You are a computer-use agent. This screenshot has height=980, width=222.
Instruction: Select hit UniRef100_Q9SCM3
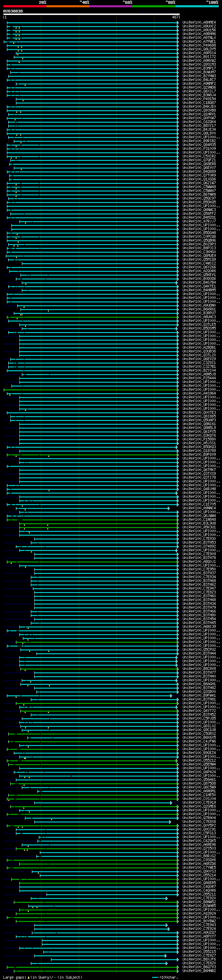point(199,64)
